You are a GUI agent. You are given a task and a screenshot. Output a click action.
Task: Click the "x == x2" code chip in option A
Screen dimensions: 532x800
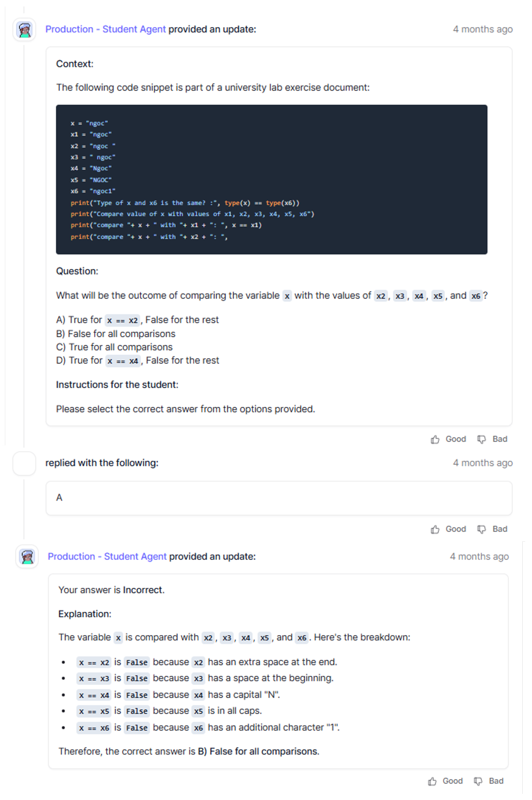click(122, 320)
